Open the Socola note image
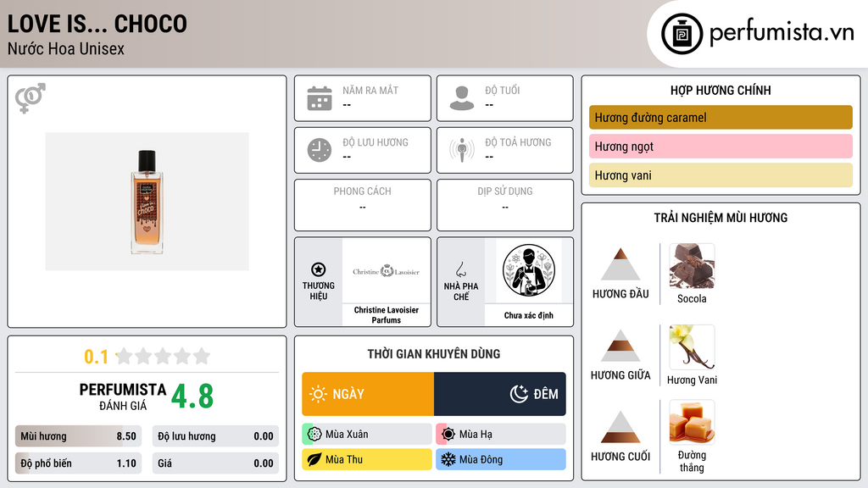868x488 pixels. [x=692, y=266]
